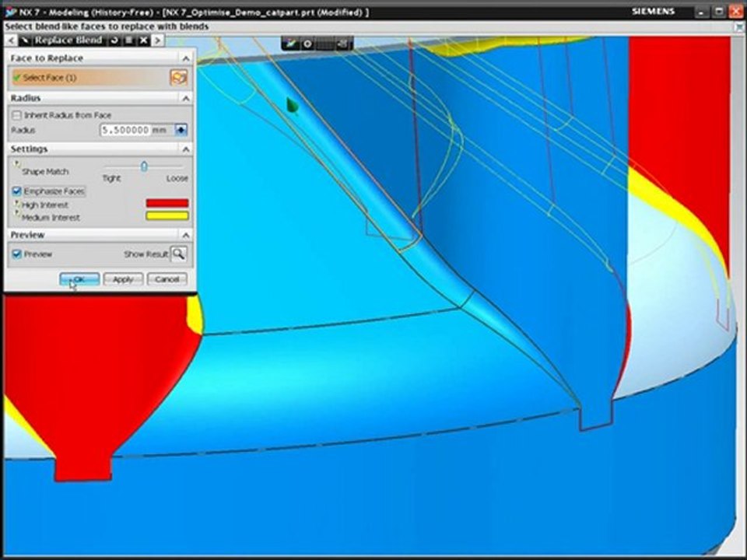
Task: Maximize the NX 7 window
Action: click(x=719, y=12)
